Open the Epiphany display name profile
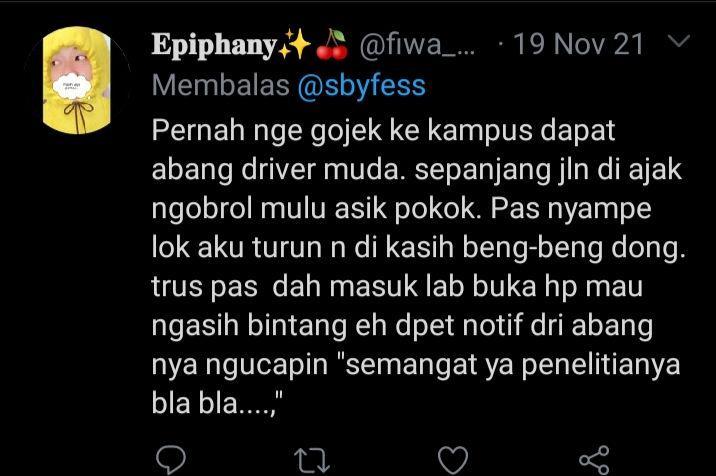The image size is (716, 476). pyautogui.click(x=215, y=46)
